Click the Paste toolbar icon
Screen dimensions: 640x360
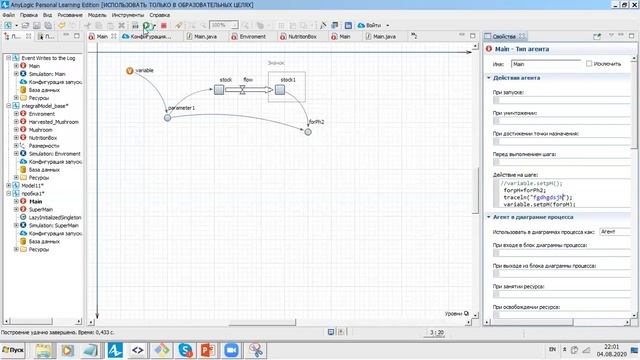coord(110,25)
